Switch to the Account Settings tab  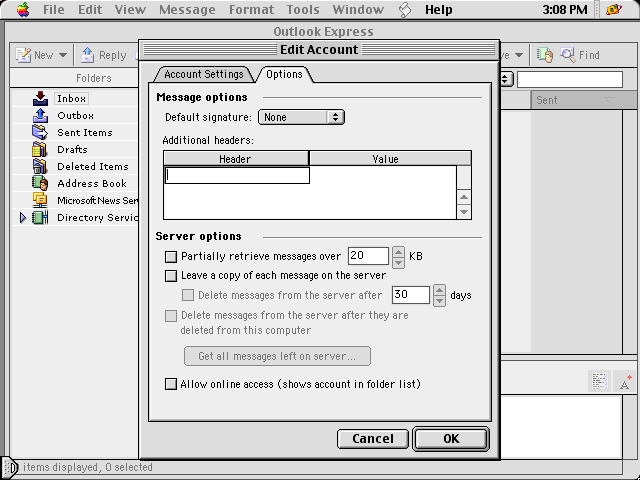click(x=204, y=74)
